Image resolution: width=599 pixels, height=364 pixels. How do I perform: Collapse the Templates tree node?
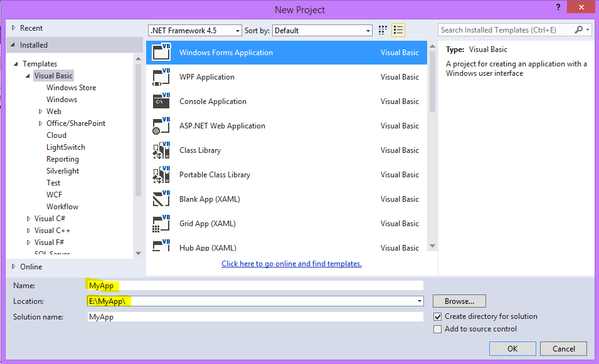16,64
